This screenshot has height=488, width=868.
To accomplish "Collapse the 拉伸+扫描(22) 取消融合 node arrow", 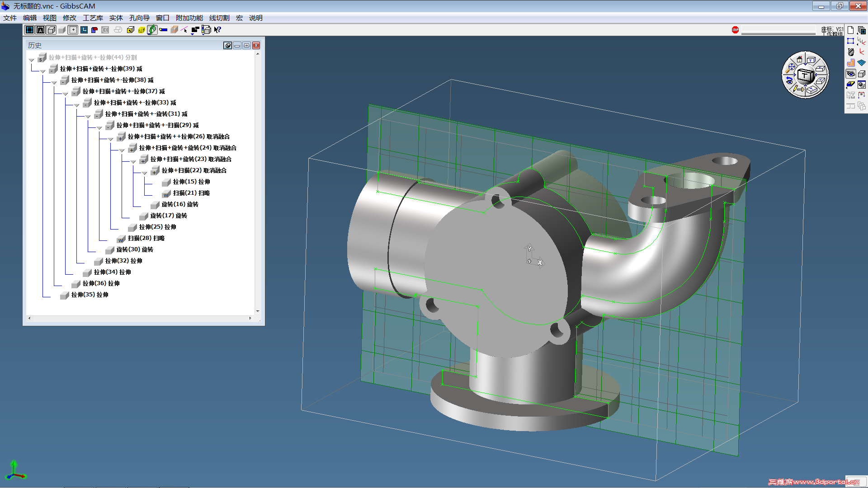I will pos(145,173).
